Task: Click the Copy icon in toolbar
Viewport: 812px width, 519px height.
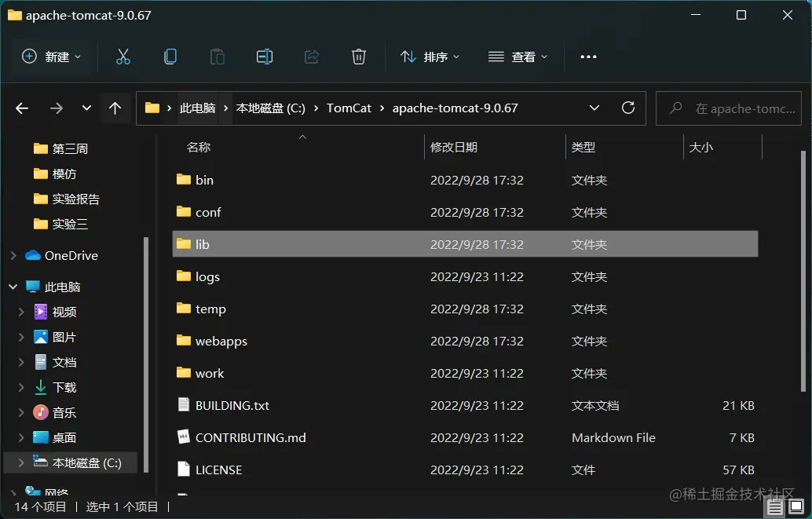Action: pyautogui.click(x=170, y=57)
